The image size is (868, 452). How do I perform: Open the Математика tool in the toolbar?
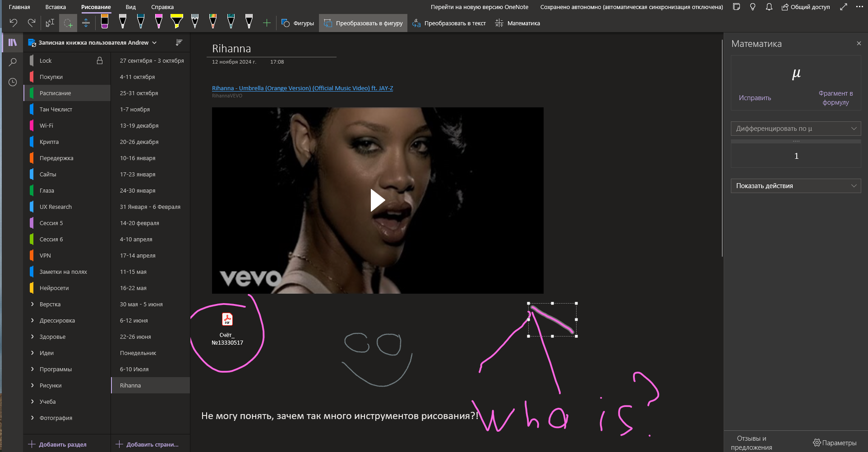(517, 23)
